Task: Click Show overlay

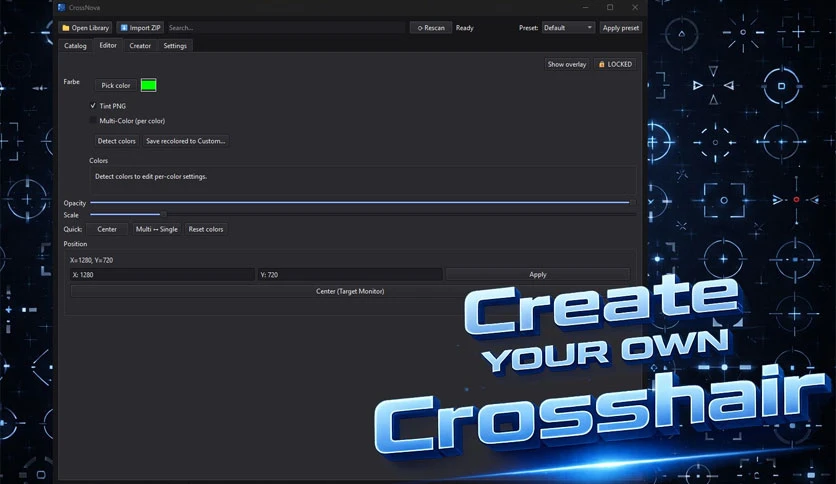Action: (567, 64)
